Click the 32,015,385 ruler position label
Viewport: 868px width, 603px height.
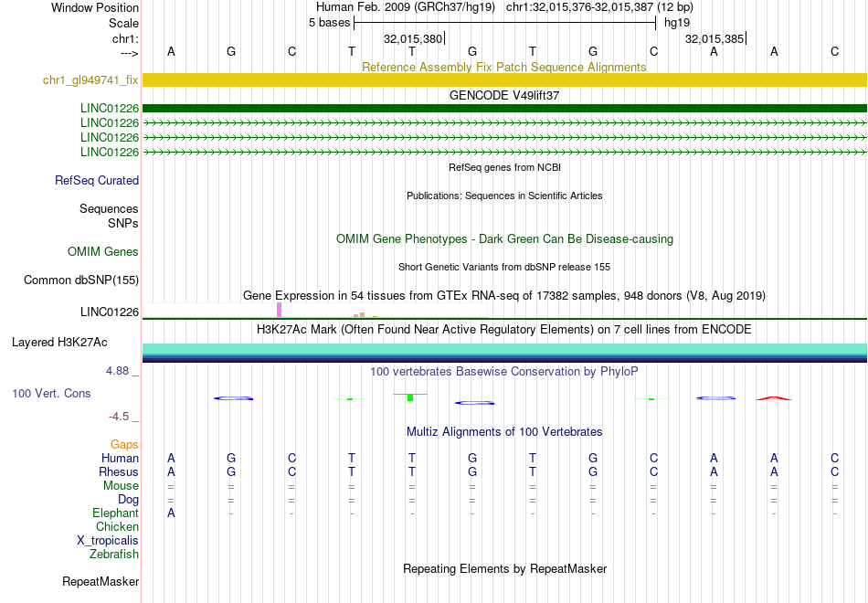click(x=715, y=38)
